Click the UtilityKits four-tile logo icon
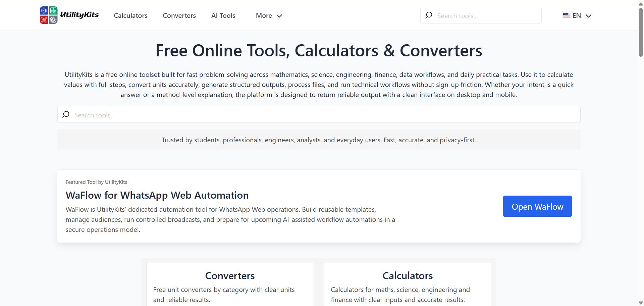This screenshot has height=306, width=644. click(x=48, y=15)
